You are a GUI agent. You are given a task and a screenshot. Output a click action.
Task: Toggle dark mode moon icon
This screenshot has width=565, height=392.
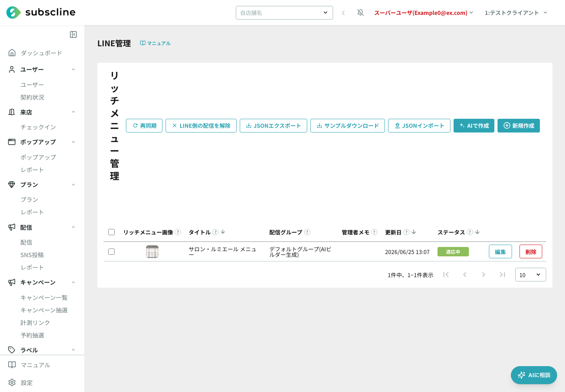point(343,13)
